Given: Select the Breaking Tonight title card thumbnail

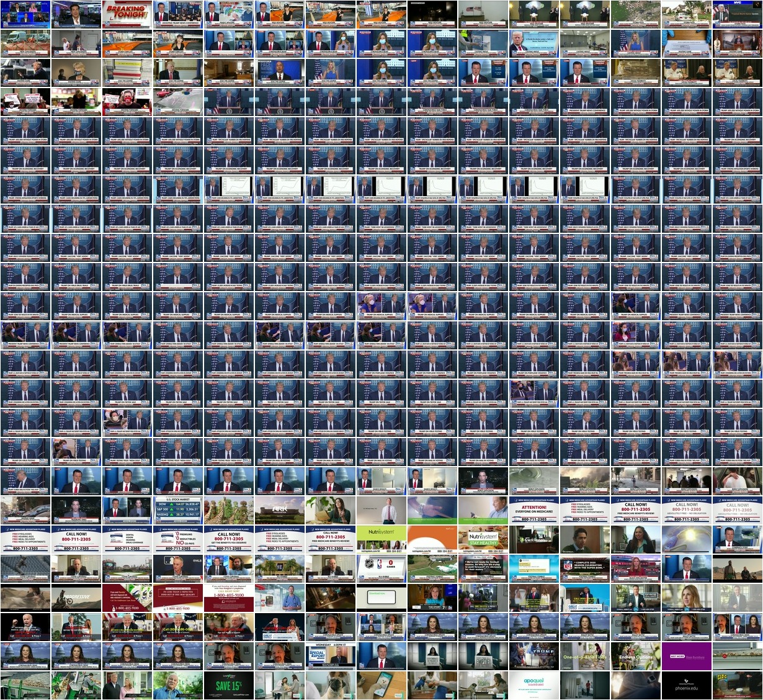Looking at the screenshot, I should (127, 15).
